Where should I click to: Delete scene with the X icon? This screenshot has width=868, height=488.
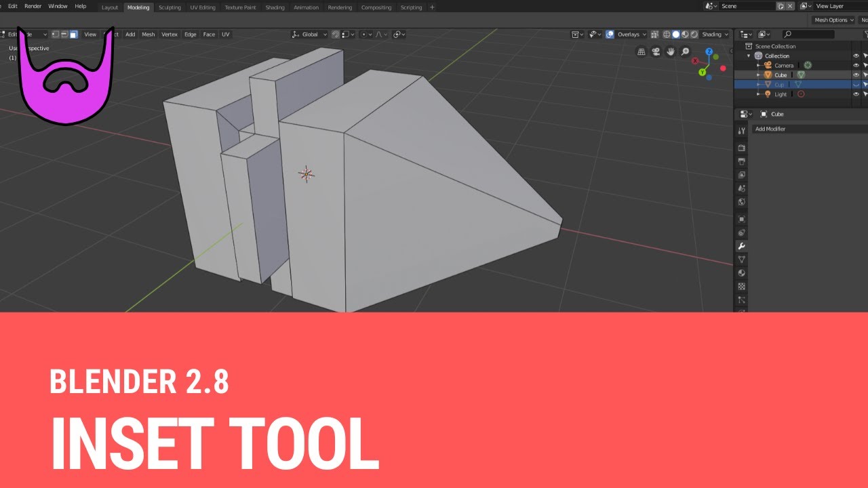coord(790,6)
